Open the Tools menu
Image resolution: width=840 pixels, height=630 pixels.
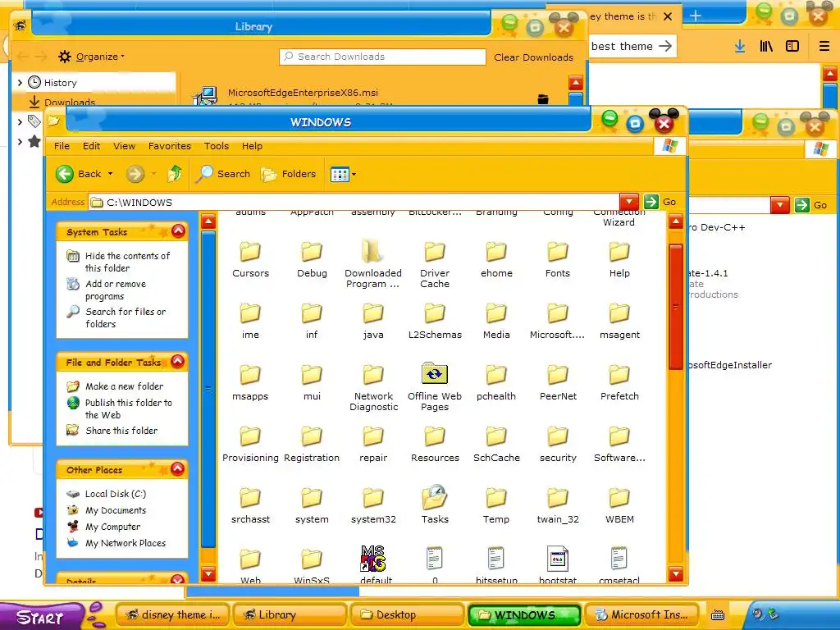pos(216,146)
